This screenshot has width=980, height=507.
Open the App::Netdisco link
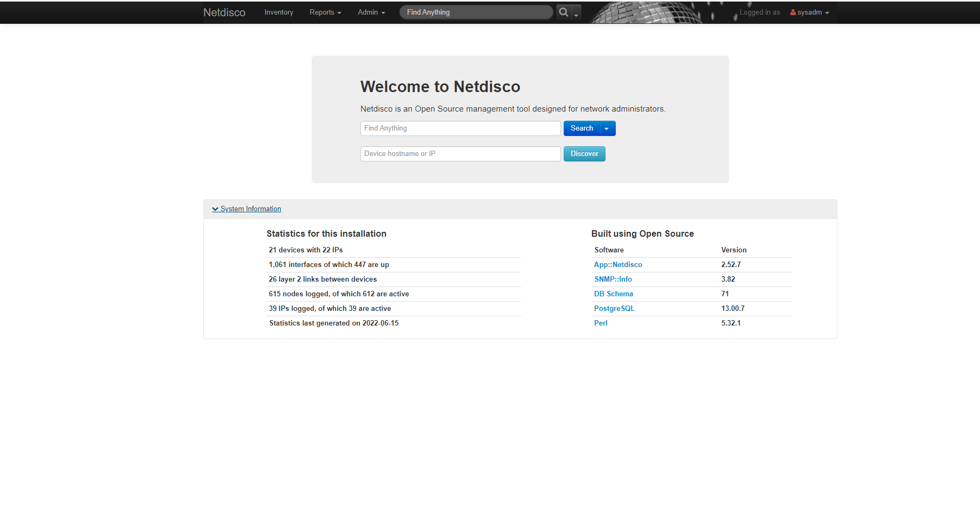point(617,264)
